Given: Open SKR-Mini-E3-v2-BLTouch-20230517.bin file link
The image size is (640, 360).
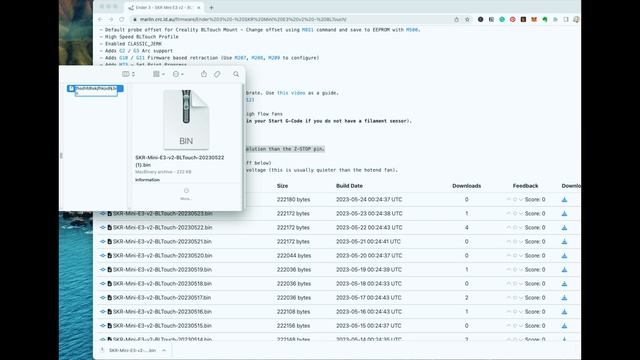Looking at the screenshot, I should [162, 298].
